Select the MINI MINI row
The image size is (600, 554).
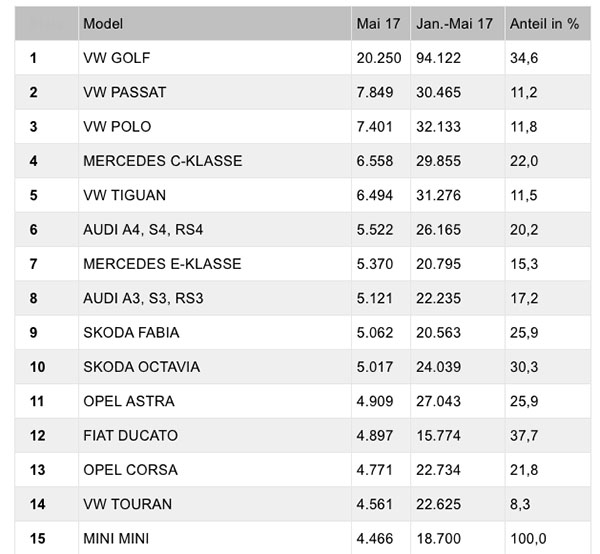(x=303, y=538)
